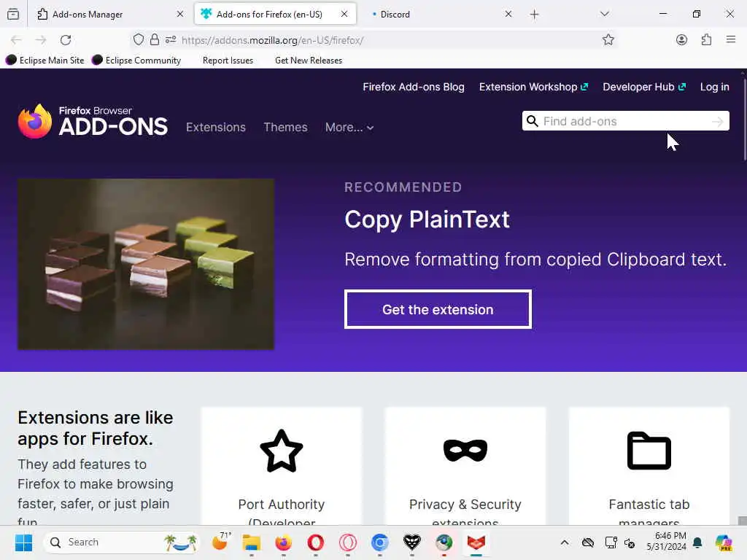
Task: Open the Eclipse Main Site bookmark
Action: pos(44,60)
